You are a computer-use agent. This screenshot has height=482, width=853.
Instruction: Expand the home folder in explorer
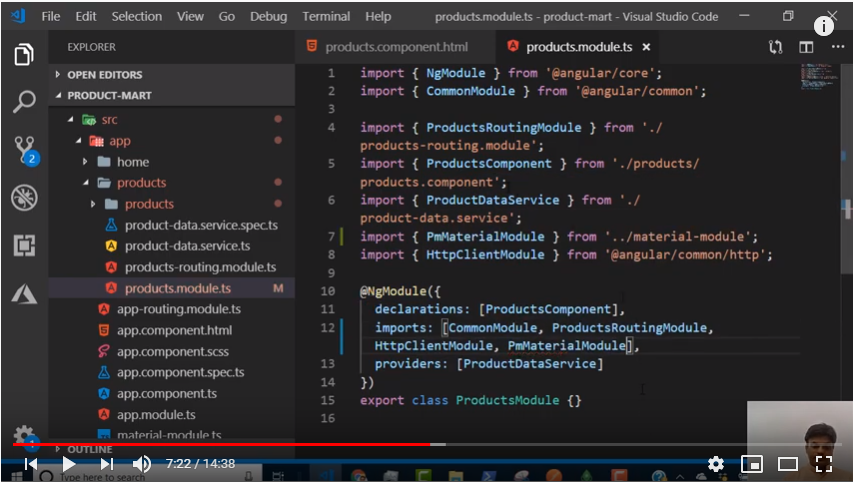click(x=132, y=162)
